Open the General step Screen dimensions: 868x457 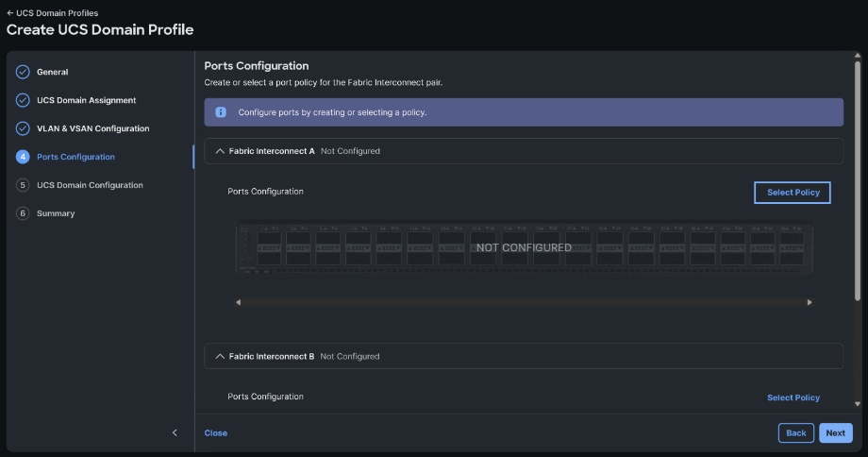coord(53,72)
